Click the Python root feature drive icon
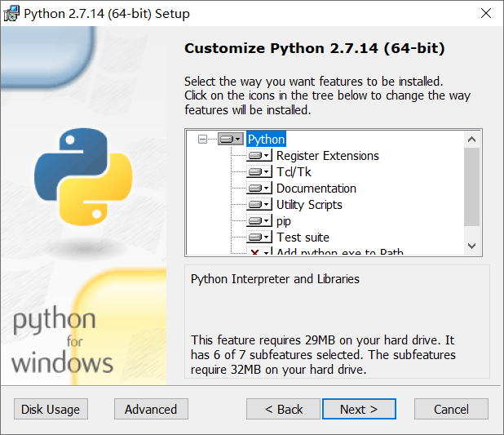Viewport: 504px width, 435px height. (230, 140)
